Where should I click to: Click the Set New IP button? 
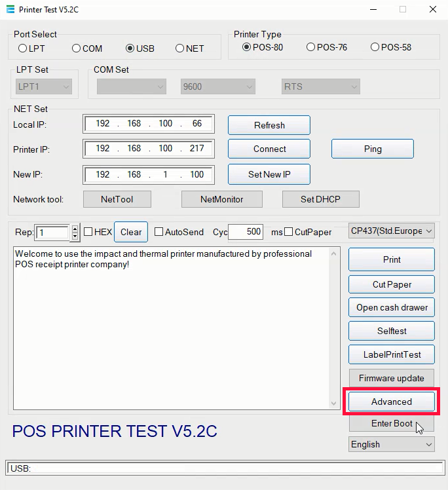[x=269, y=174]
